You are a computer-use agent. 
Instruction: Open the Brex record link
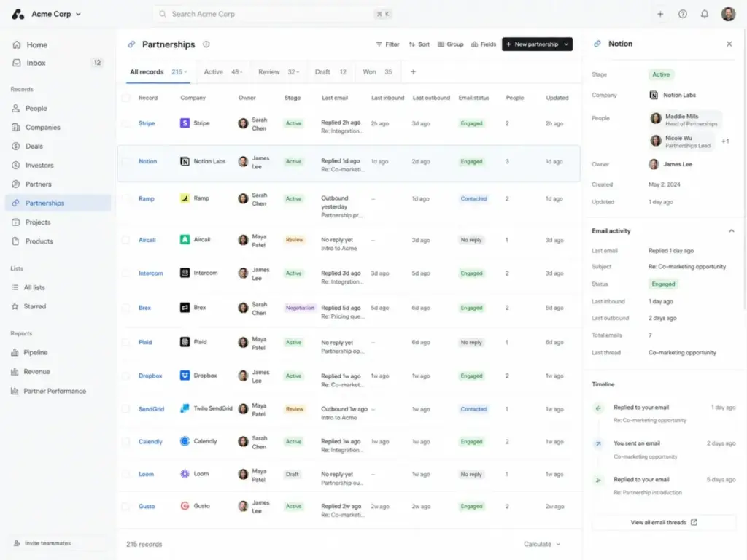[x=145, y=308]
